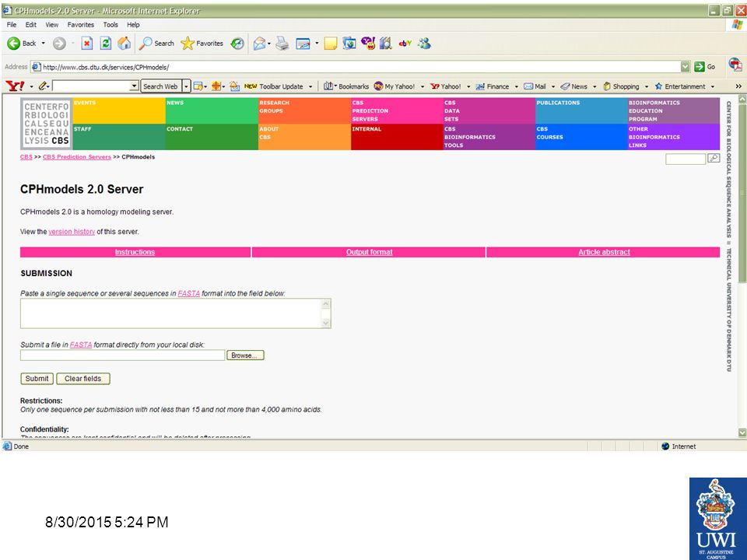This screenshot has height=560, width=747.
Task: Click the Back navigation button
Action: (x=22, y=44)
